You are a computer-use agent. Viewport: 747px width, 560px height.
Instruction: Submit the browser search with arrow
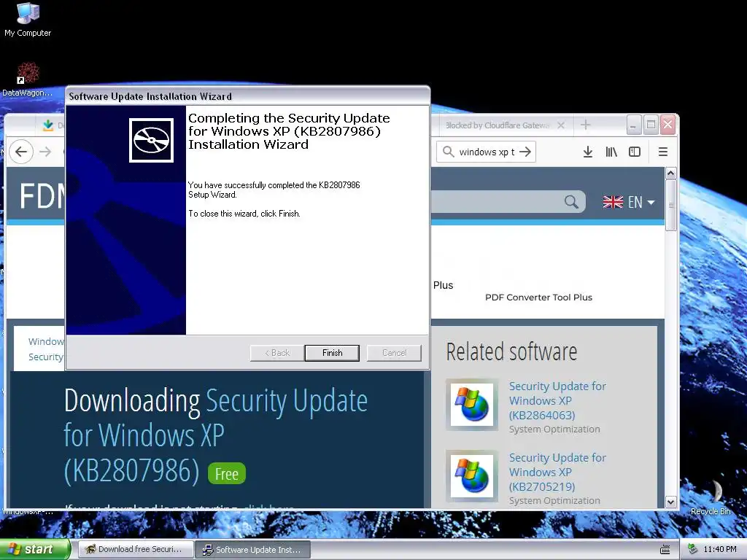525,152
